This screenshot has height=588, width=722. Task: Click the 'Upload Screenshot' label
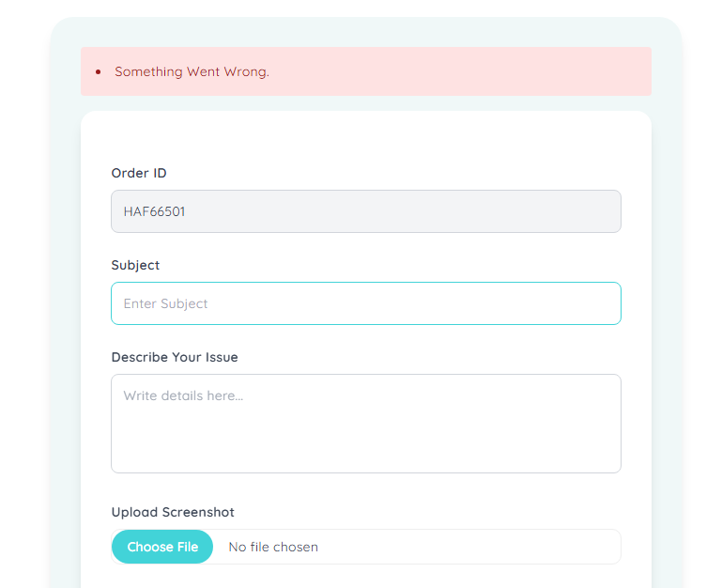point(173,513)
